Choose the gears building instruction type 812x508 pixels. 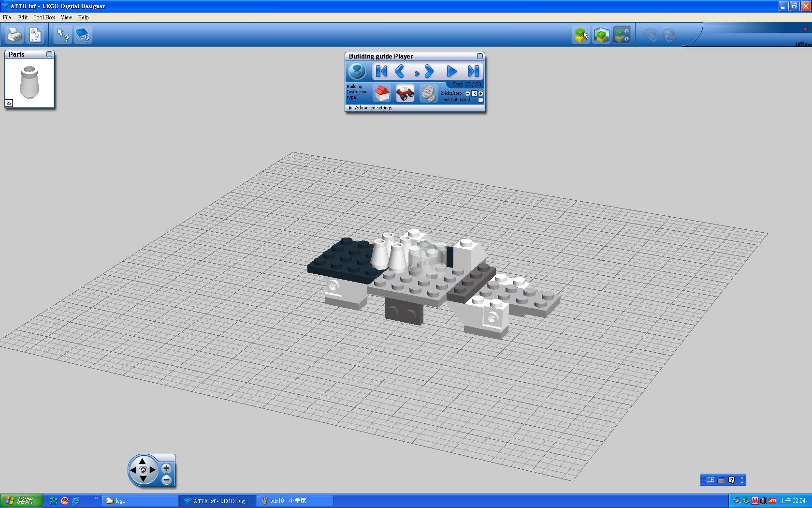click(428, 93)
